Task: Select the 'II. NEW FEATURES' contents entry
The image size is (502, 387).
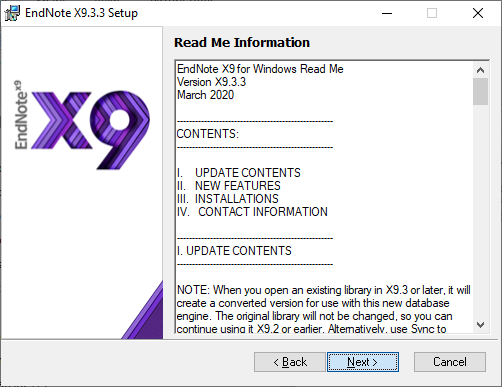Action: pos(229,186)
